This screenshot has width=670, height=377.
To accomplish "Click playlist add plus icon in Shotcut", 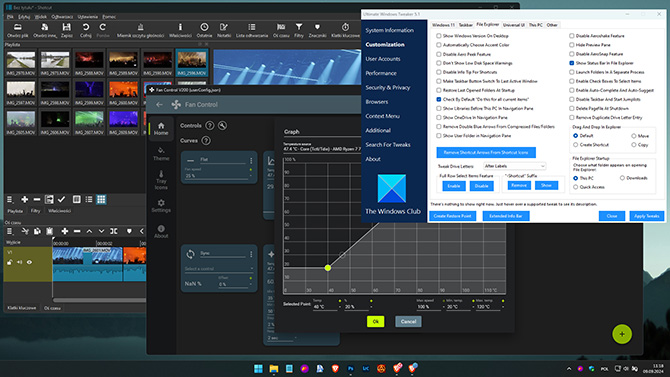I will point(24,199).
